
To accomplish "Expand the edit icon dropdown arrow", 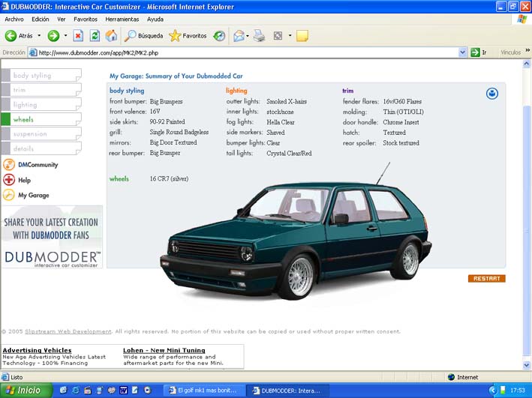I will pyautogui.click(x=290, y=35).
